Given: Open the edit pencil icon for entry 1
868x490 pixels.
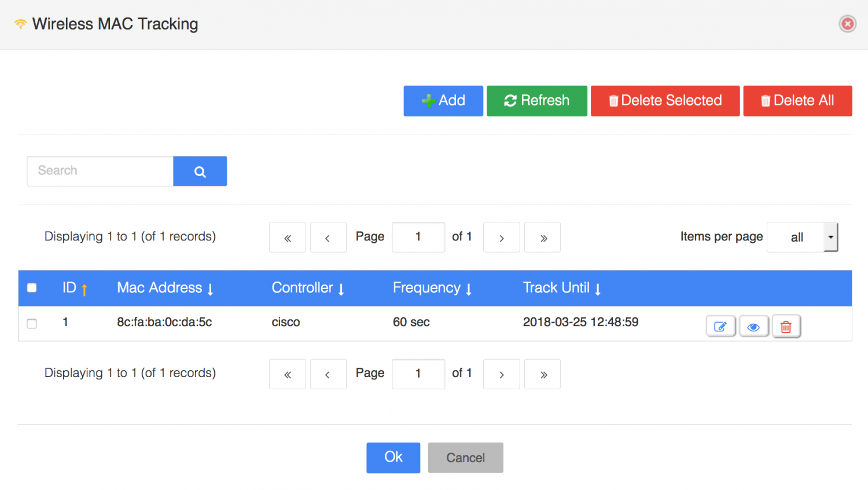Looking at the screenshot, I should tap(720, 326).
